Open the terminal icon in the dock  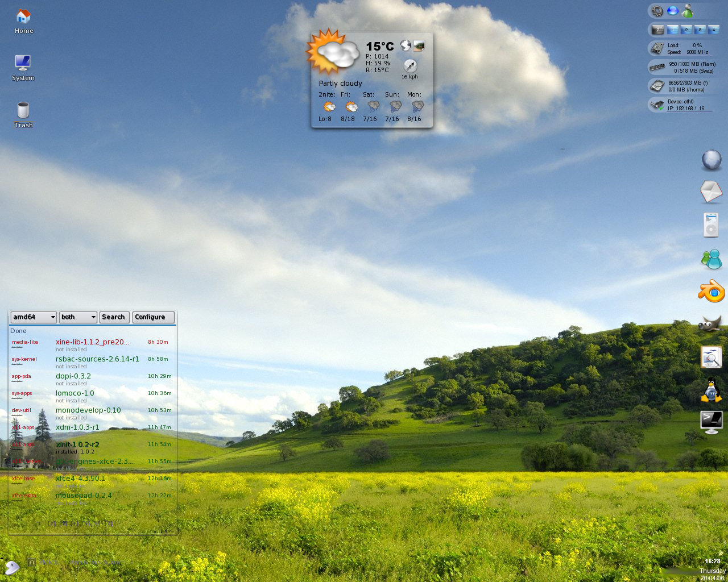point(711,422)
